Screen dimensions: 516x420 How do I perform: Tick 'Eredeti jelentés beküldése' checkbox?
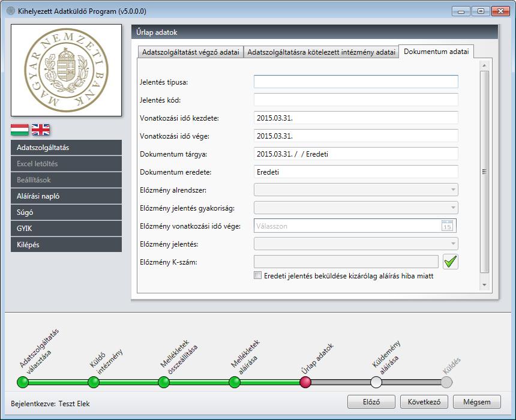257,275
